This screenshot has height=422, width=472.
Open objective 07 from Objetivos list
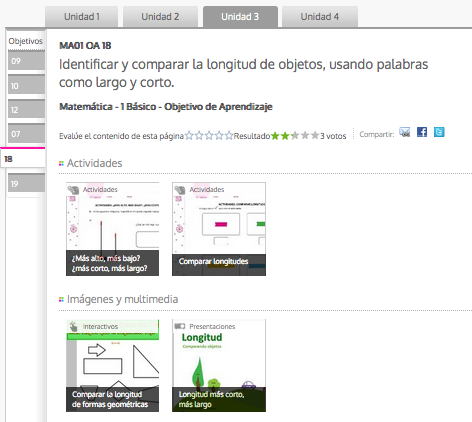[x=26, y=134]
